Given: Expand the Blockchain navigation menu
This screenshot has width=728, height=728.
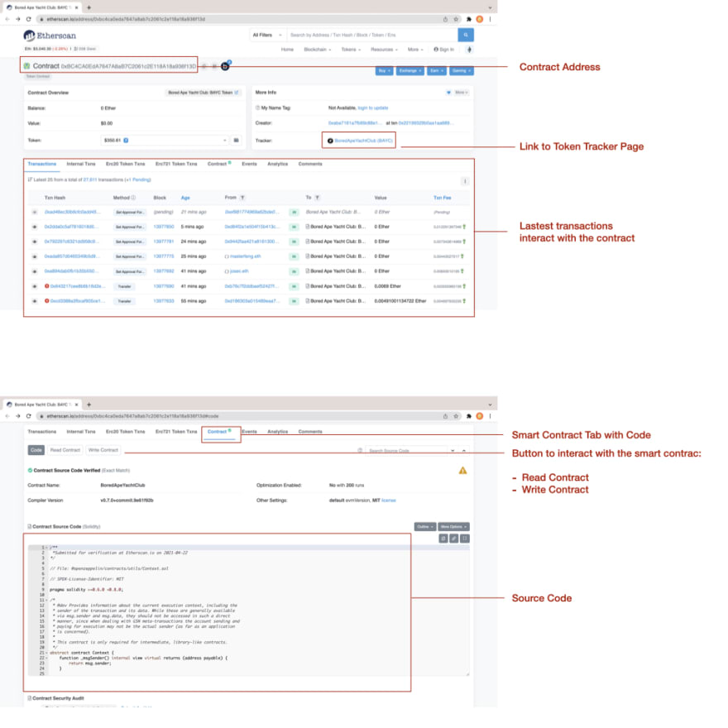Looking at the screenshot, I should point(318,50).
